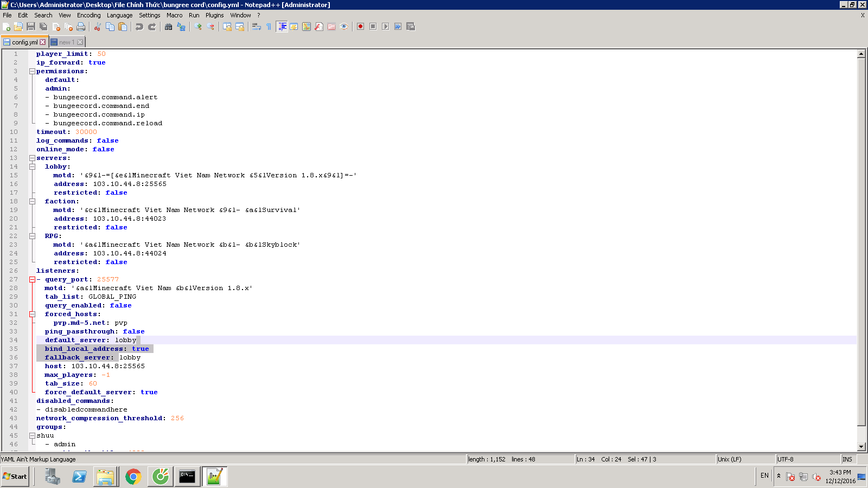This screenshot has width=868, height=488.
Task: Create a new document from the toolbar
Action: click(7, 27)
